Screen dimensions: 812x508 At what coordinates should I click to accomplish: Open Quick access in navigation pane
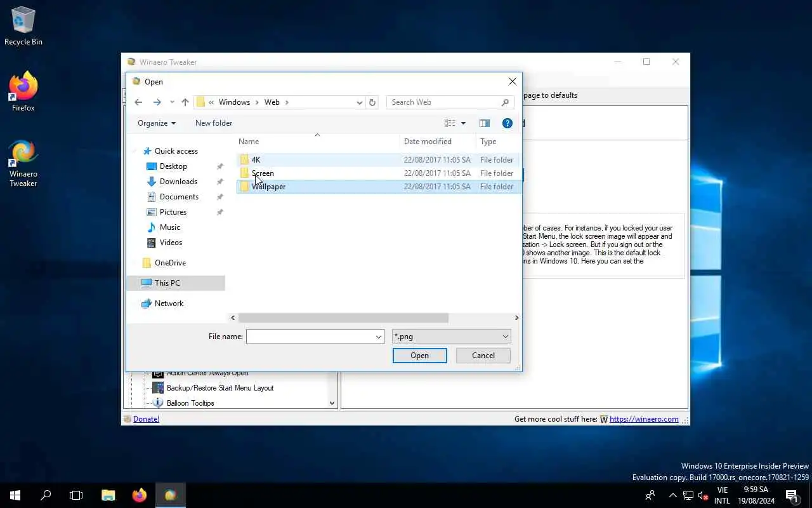click(170, 151)
